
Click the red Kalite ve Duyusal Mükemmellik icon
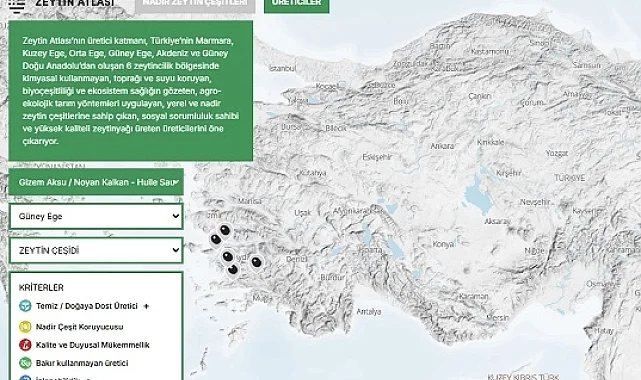[25, 345]
